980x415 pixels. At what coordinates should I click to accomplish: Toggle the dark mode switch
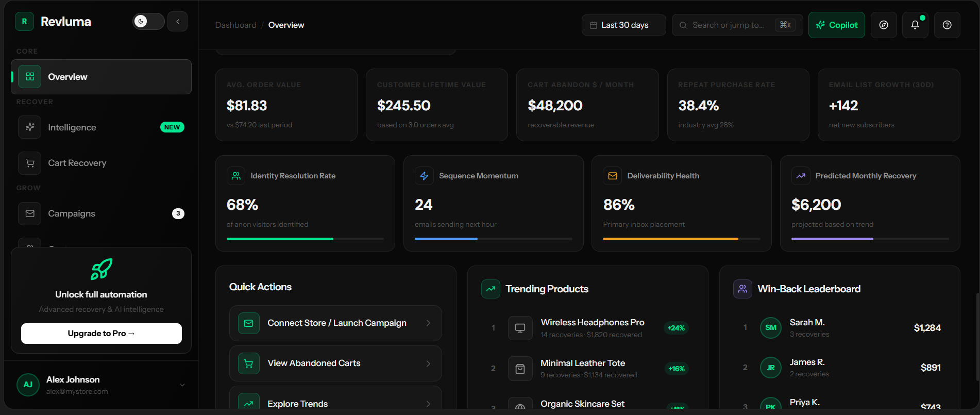click(148, 22)
